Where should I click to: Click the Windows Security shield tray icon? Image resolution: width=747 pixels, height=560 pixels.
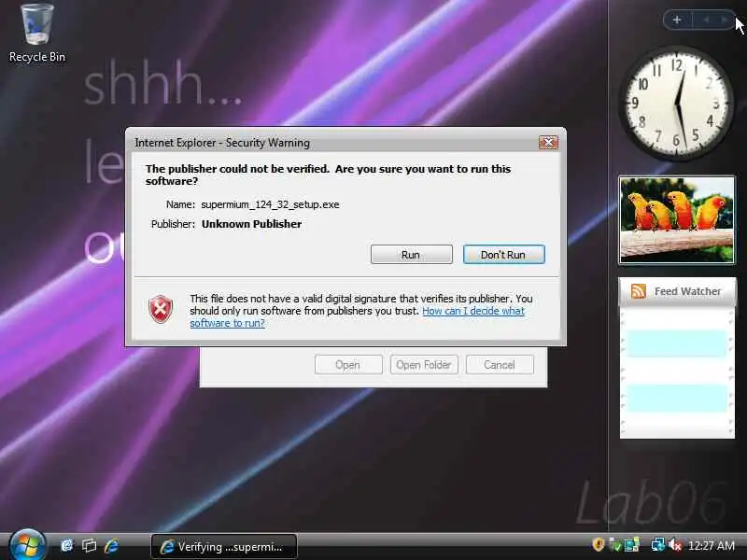[598, 544]
